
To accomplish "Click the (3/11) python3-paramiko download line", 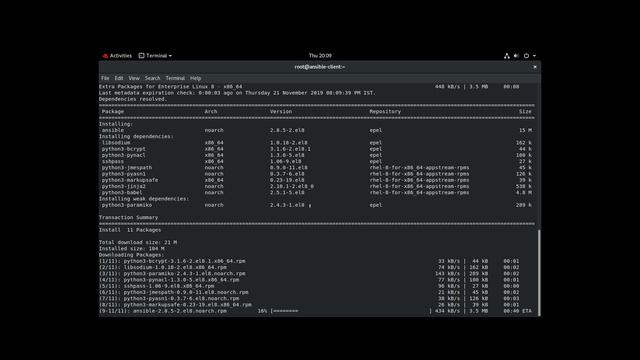I will tap(309, 273).
